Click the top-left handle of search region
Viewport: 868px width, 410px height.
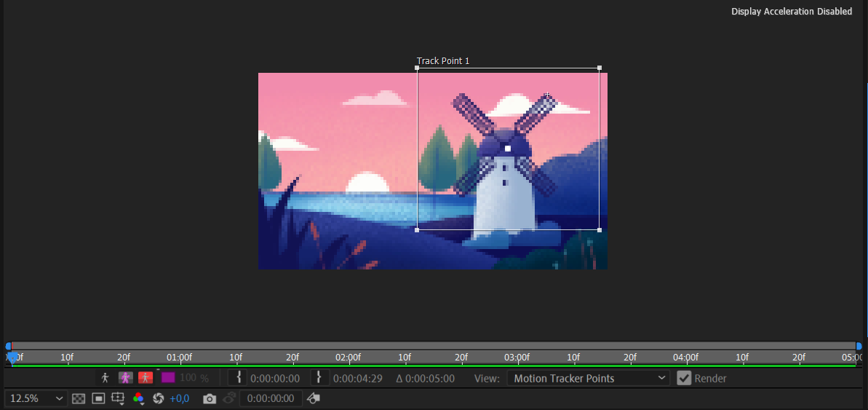[417, 68]
